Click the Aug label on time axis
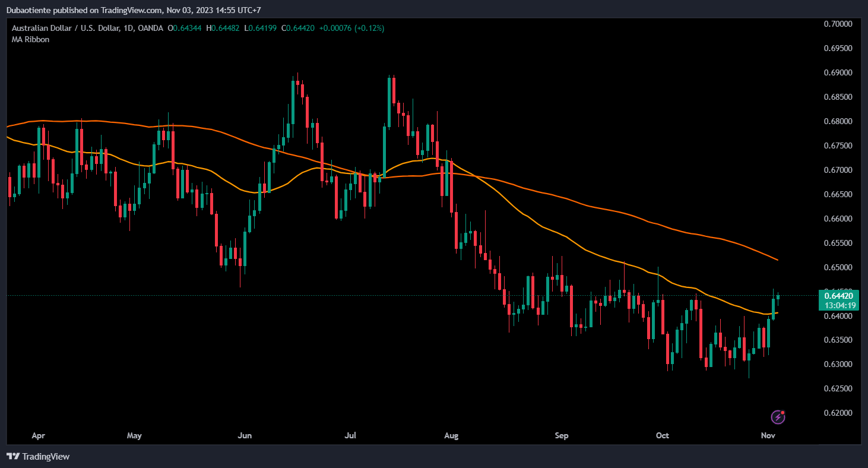Viewport: 868px width, 468px height. (x=451, y=435)
